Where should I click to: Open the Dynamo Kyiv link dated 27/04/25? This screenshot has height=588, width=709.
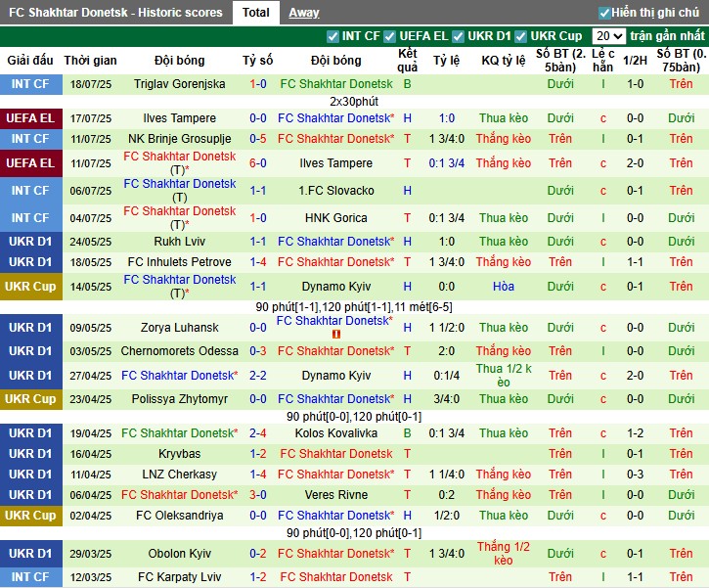(335, 376)
